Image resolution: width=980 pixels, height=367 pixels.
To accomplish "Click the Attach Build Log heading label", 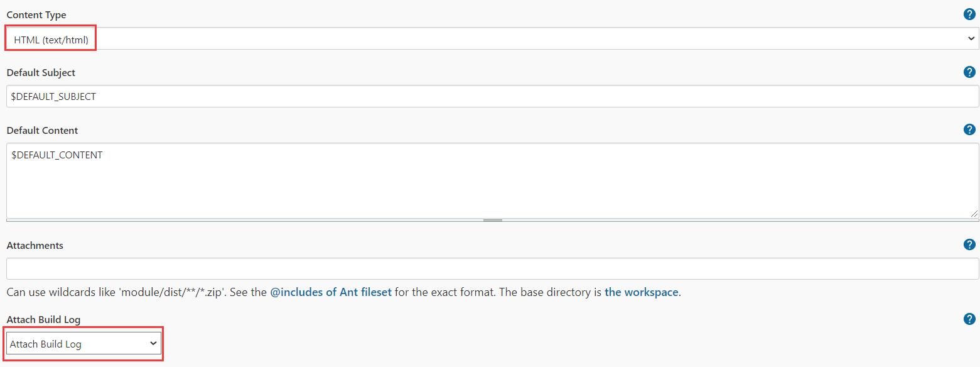I will click(x=43, y=319).
